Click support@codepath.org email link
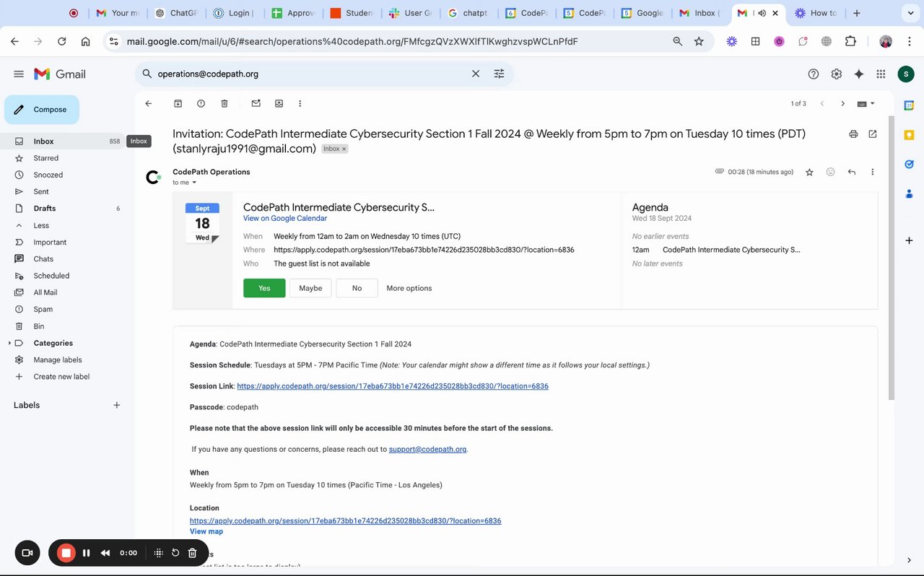 pyautogui.click(x=427, y=449)
